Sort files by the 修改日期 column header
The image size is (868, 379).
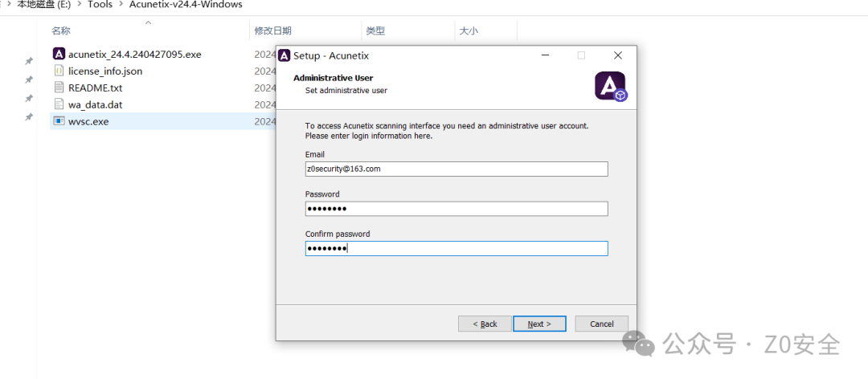pos(273,31)
